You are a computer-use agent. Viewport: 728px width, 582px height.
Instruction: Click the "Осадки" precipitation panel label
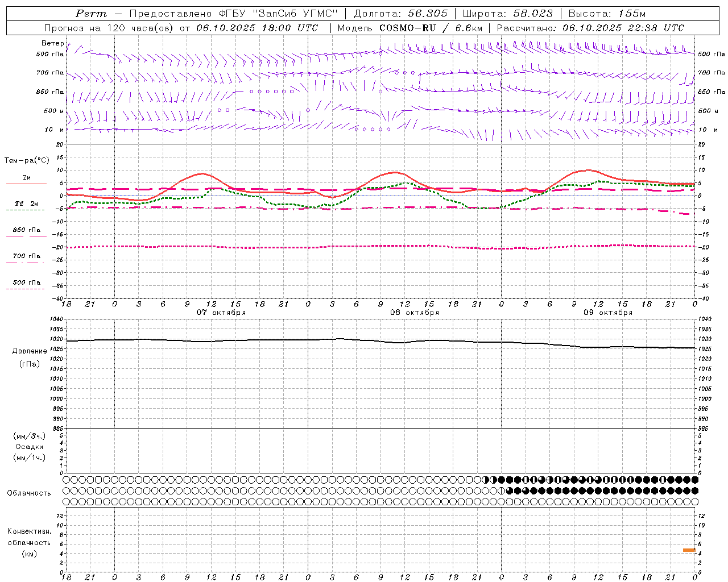tap(30, 447)
